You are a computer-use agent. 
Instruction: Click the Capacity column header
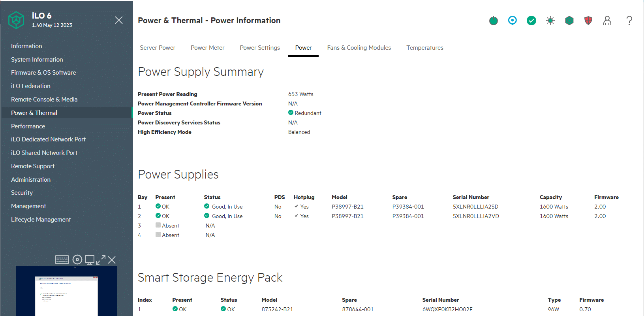pos(551,197)
